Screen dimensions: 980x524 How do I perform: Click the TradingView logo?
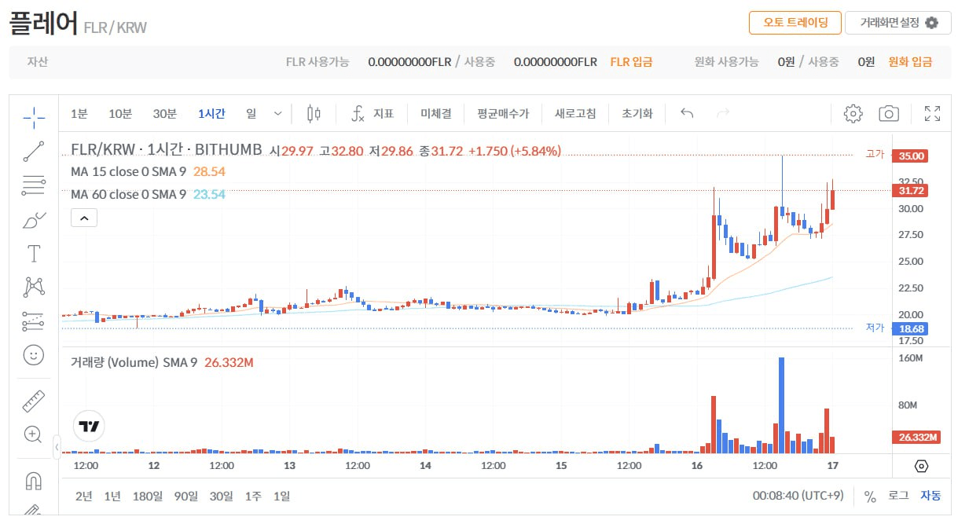pyautogui.click(x=90, y=427)
